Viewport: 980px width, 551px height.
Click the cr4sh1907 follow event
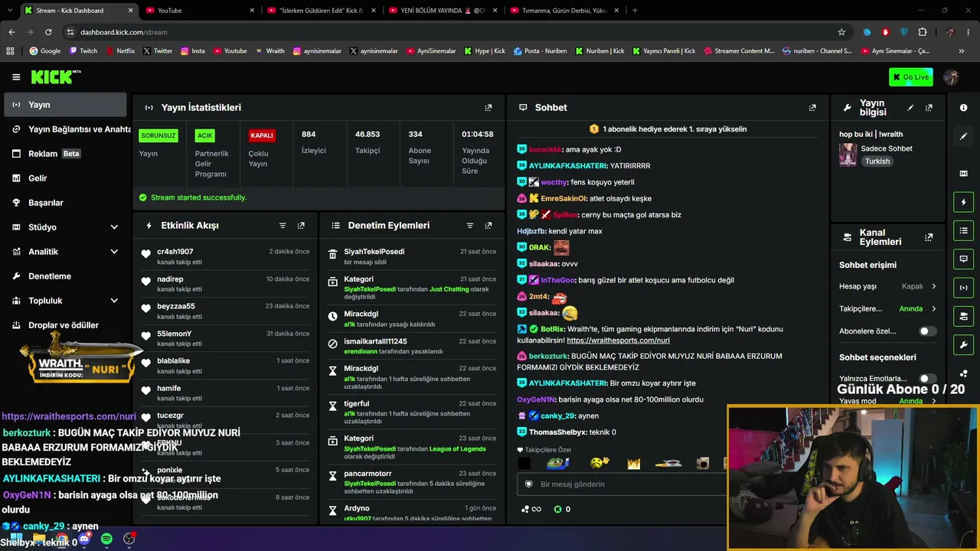pyautogui.click(x=226, y=256)
